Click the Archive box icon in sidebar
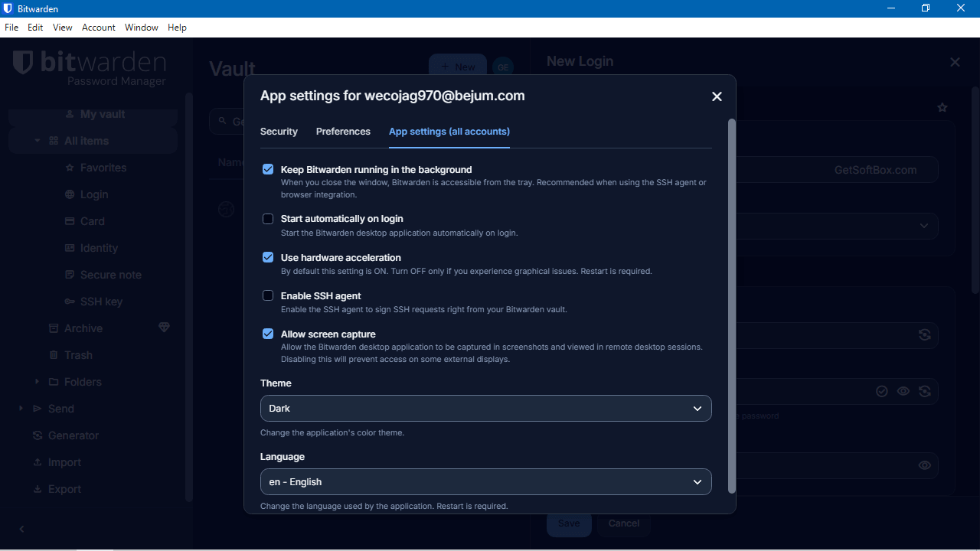Viewport: 980px width, 551px height. click(54, 328)
